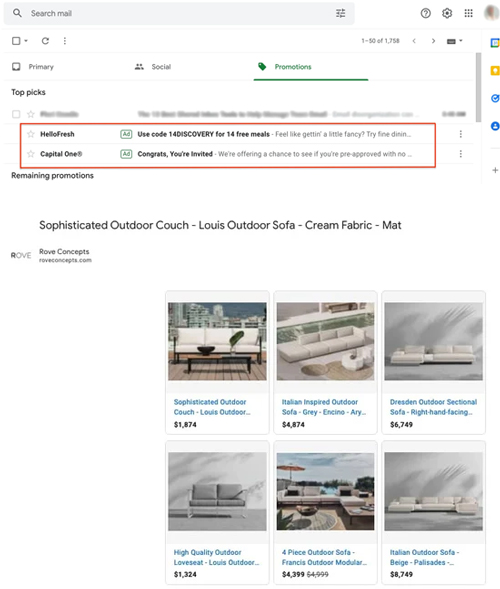
Task: Tick the blurred top pick email checkbox
Action: point(16,114)
